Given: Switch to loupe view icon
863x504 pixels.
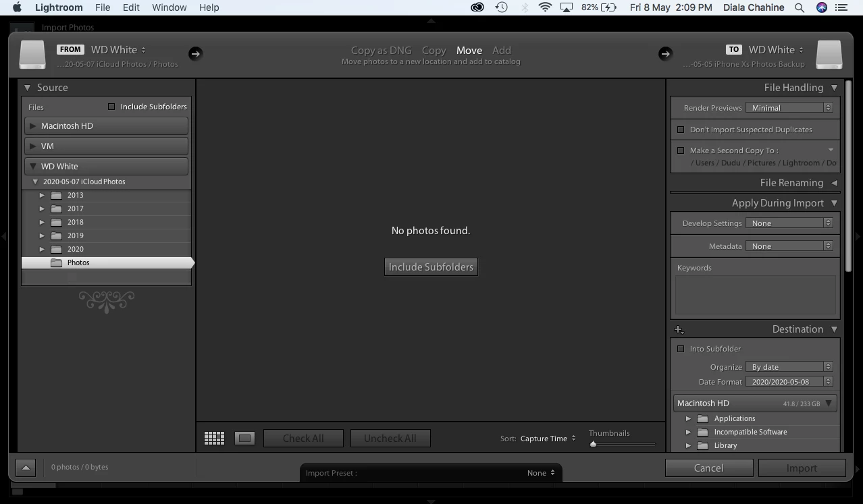Looking at the screenshot, I should tap(244, 439).
